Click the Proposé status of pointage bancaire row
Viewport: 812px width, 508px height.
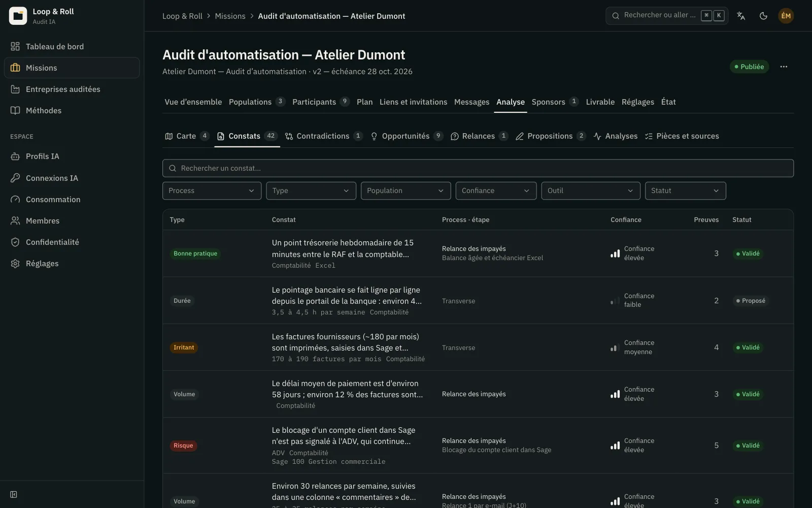[x=751, y=301]
